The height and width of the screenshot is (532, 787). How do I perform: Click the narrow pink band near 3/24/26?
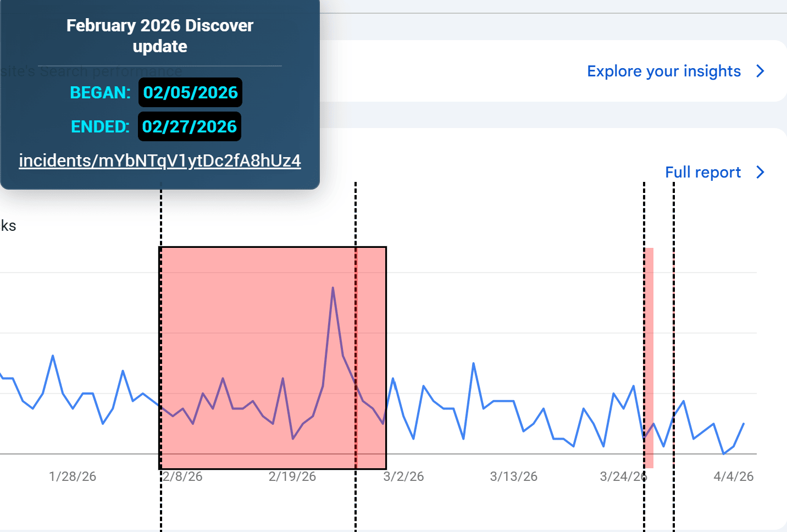649,358
